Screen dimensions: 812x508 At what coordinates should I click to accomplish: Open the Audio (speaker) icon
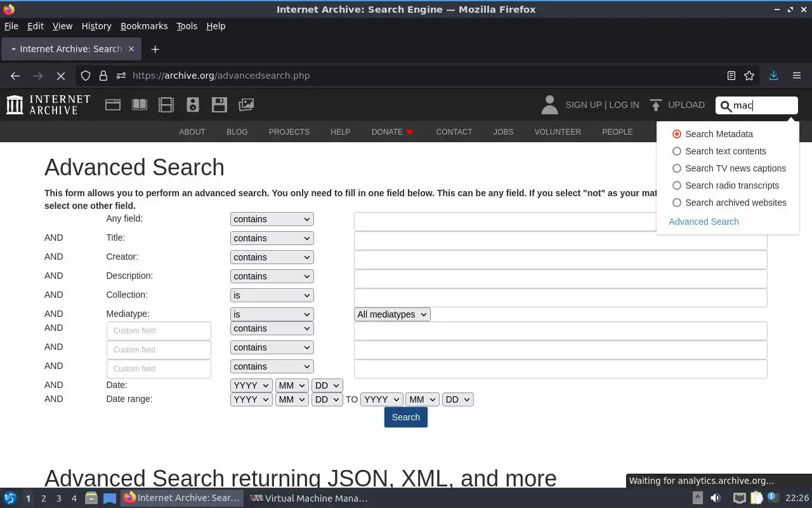193,105
